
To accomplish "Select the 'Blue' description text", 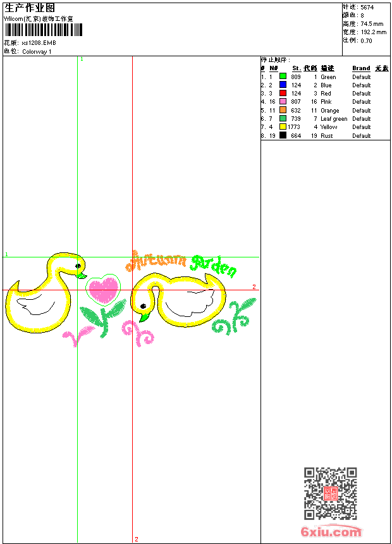I will [326, 85].
